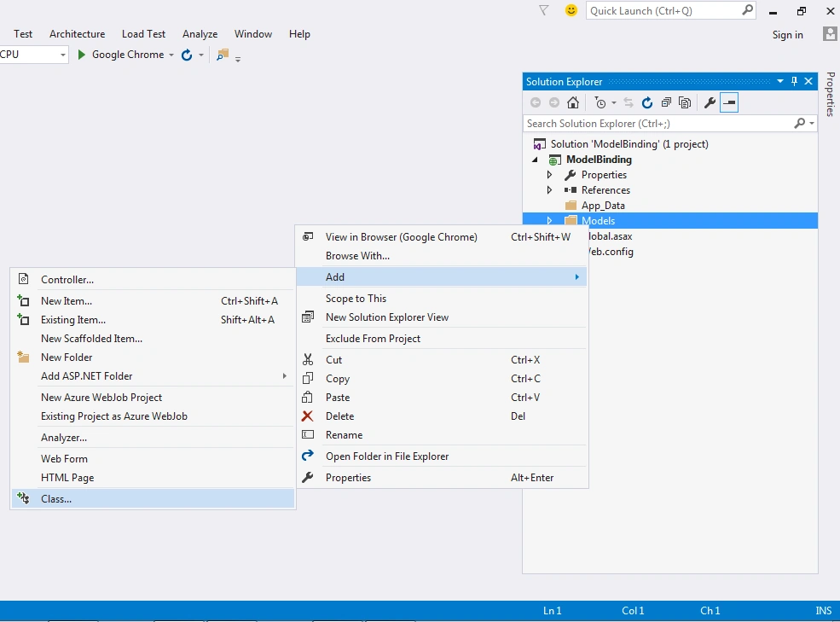Click the Home icon in Solution Explorer
This screenshot has height=622, width=840.
click(x=573, y=102)
